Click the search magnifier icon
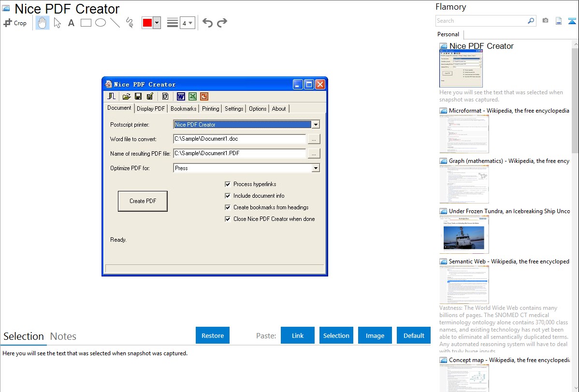 (531, 21)
